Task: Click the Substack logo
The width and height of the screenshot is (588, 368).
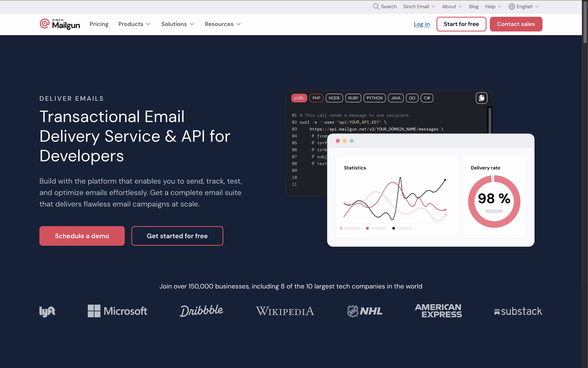Action: [518, 311]
